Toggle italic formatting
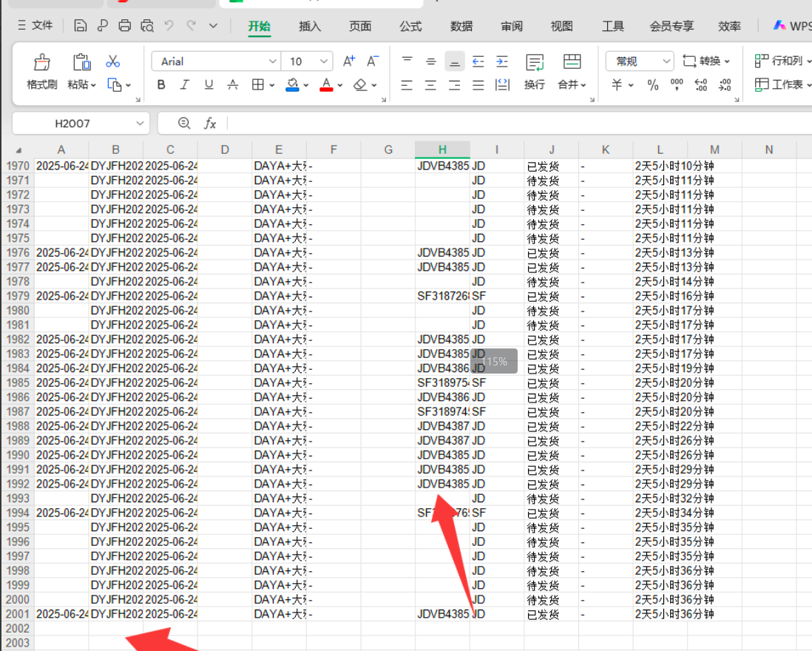 point(185,84)
